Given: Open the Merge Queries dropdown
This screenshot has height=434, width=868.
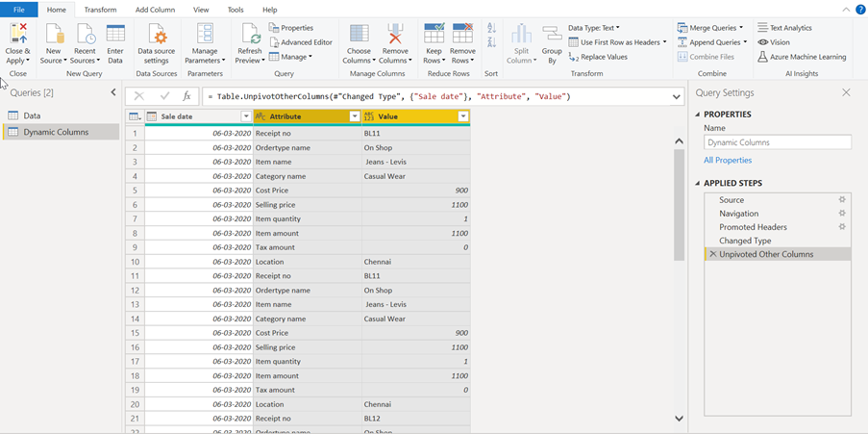Looking at the screenshot, I should 741,28.
